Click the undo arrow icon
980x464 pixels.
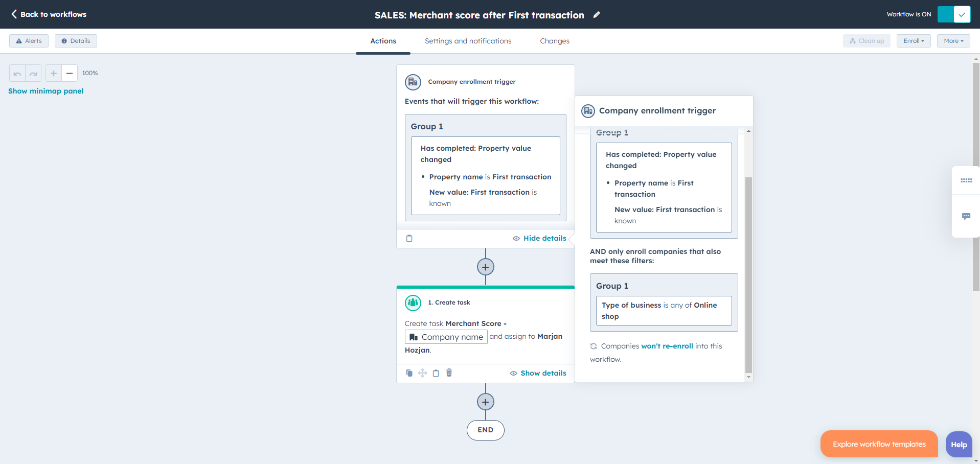pos(17,74)
